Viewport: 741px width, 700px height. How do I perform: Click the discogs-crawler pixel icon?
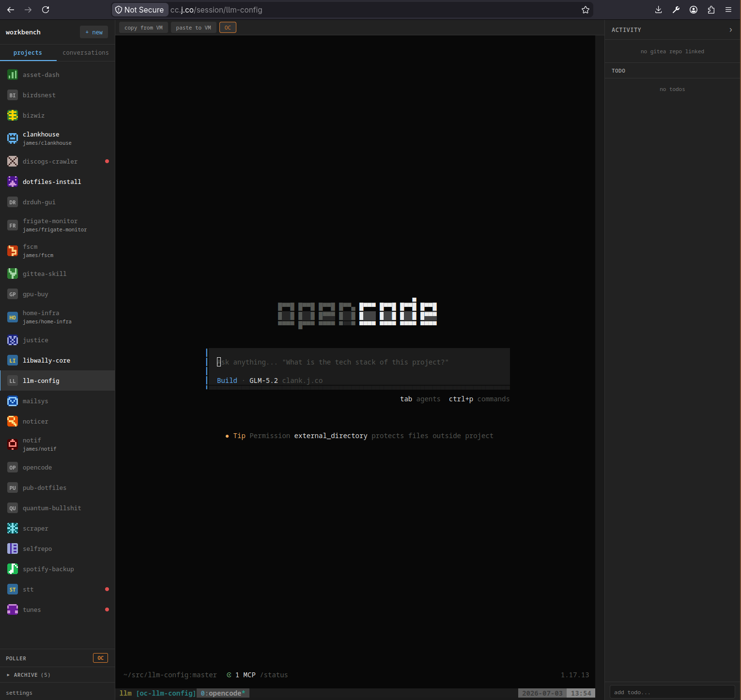click(x=13, y=161)
